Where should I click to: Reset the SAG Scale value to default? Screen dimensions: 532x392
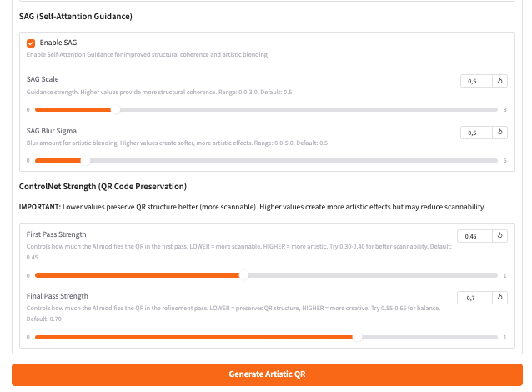(x=500, y=81)
